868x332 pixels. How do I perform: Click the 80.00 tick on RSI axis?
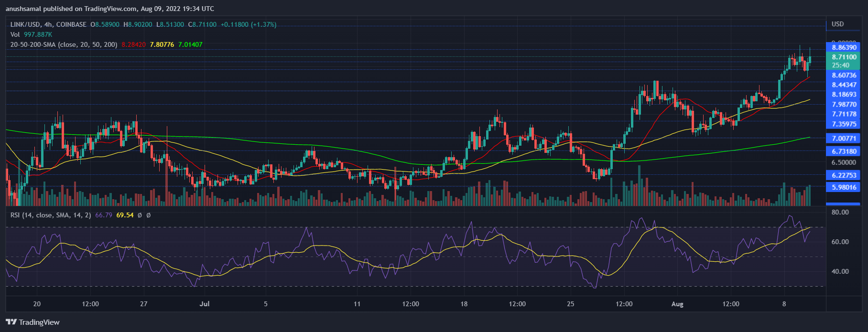pos(840,212)
